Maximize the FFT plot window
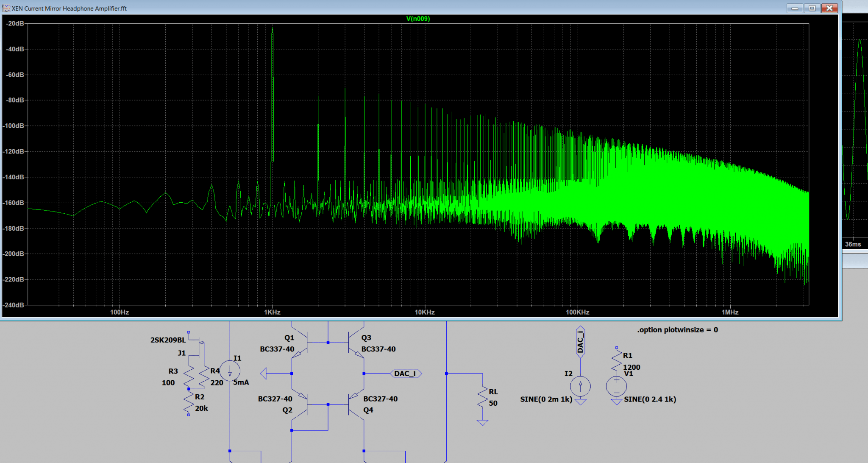Image resolution: width=868 pixels, height=463 pixels. 812,8
